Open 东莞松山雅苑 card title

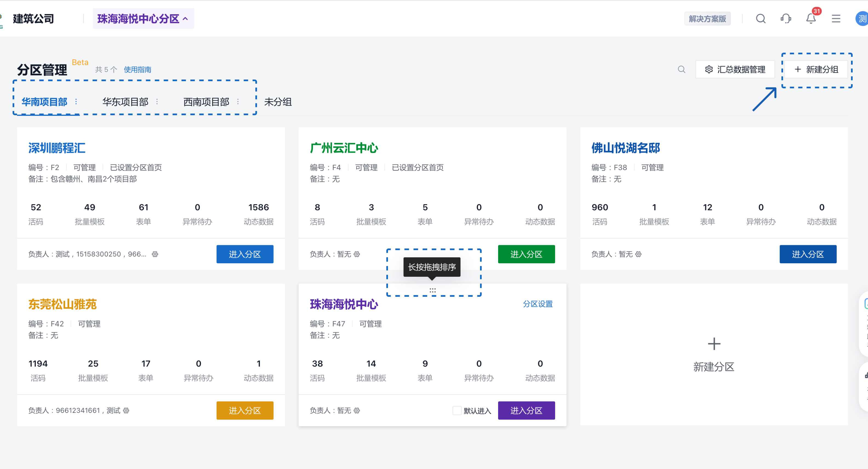point(62,304)
